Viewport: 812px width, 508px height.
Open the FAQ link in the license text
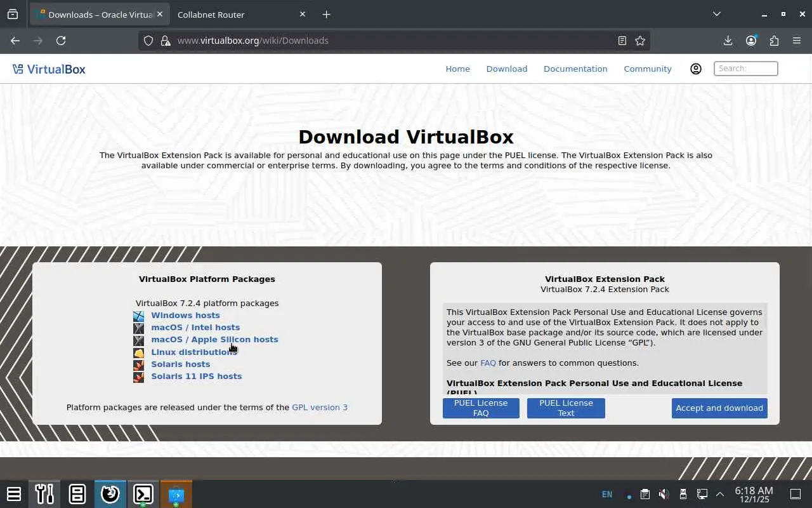(x=488, y=363)
